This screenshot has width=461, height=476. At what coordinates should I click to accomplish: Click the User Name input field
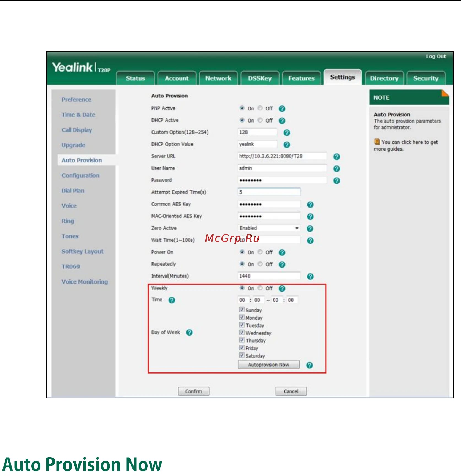tap(282, 168)
